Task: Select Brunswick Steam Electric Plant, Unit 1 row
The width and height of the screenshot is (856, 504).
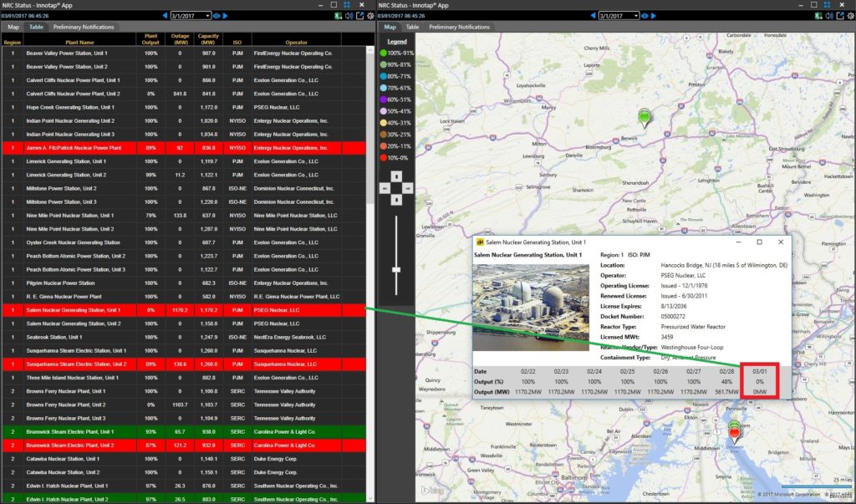Action: tap(183, 432)
